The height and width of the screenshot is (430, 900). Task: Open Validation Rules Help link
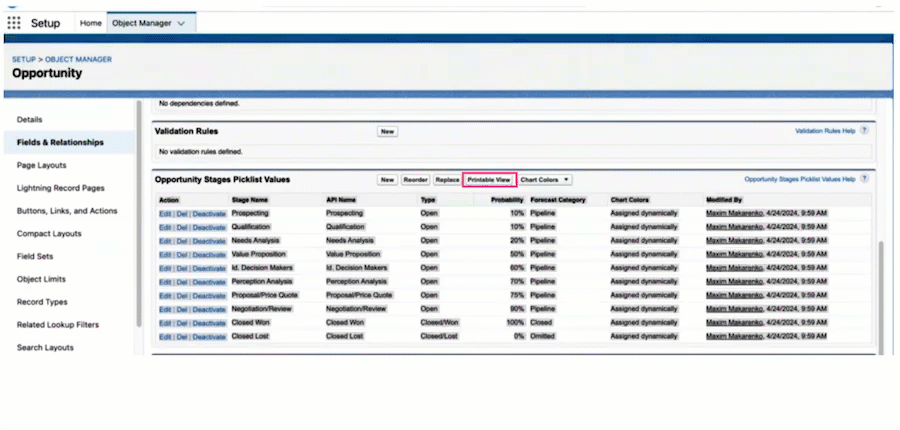pyautogui.click(x=825, y=131)
